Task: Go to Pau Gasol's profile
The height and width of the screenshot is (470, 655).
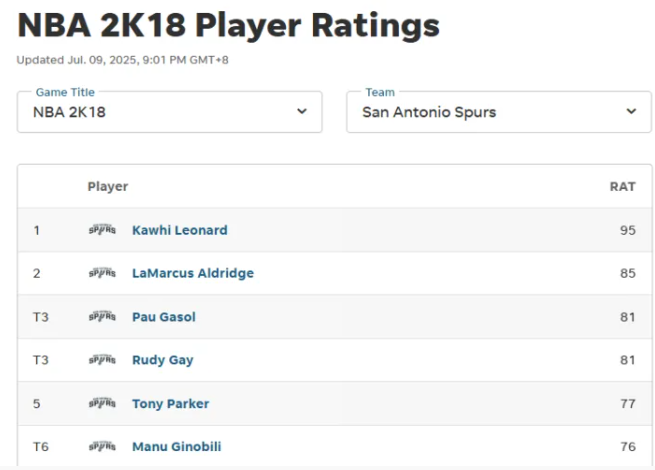Action: [164, 317]
